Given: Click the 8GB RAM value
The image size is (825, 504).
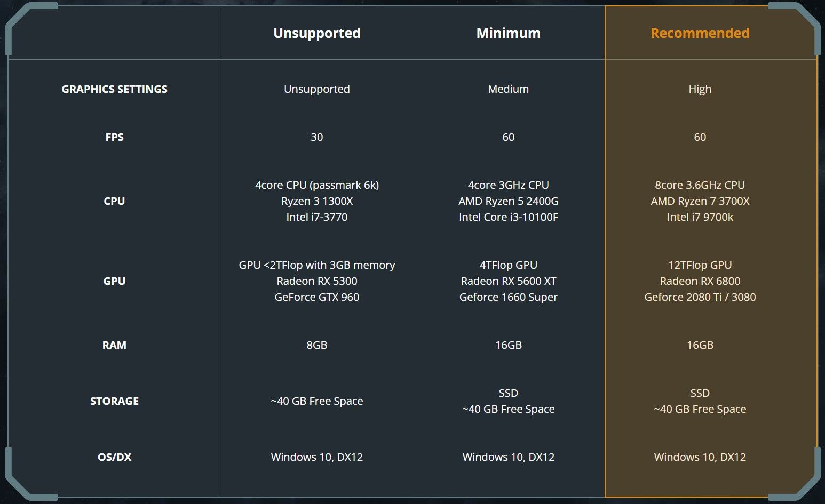Looking at the screenshot, I should coord(316,345).
